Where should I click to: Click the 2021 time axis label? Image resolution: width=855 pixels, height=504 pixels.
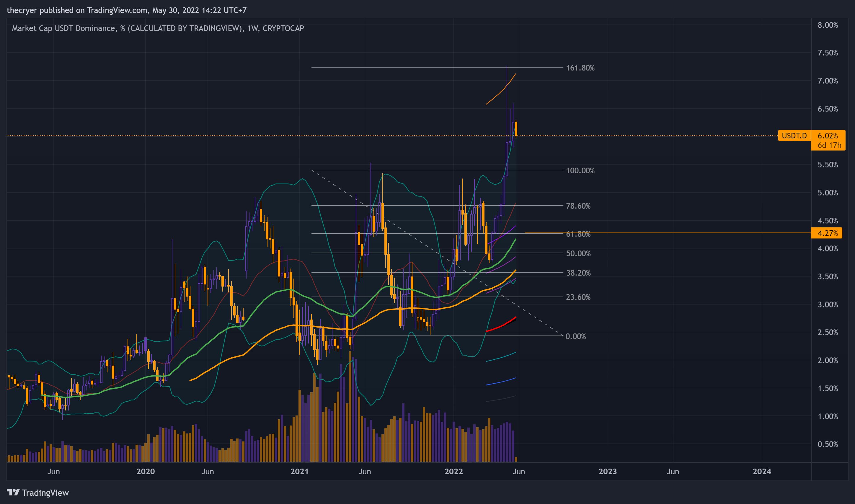click(300, 472)
